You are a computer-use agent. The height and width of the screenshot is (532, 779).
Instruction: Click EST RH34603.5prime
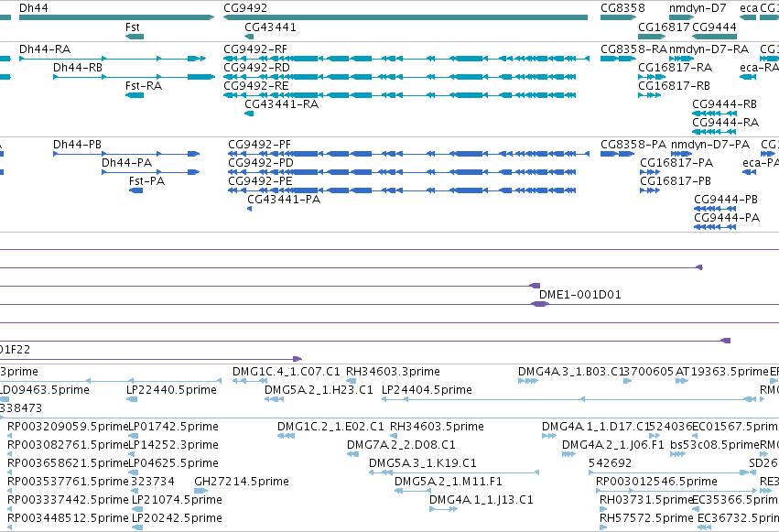(x=394, y=436)
